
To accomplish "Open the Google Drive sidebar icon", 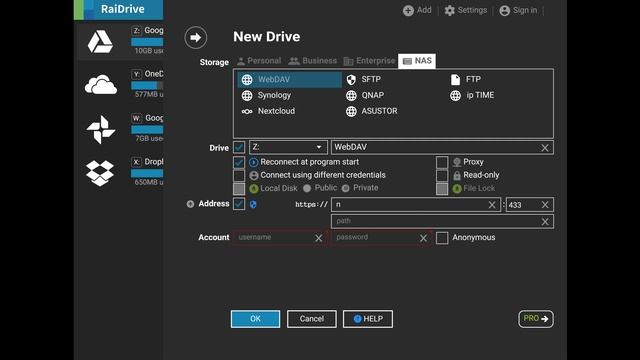I will (100, 42).
